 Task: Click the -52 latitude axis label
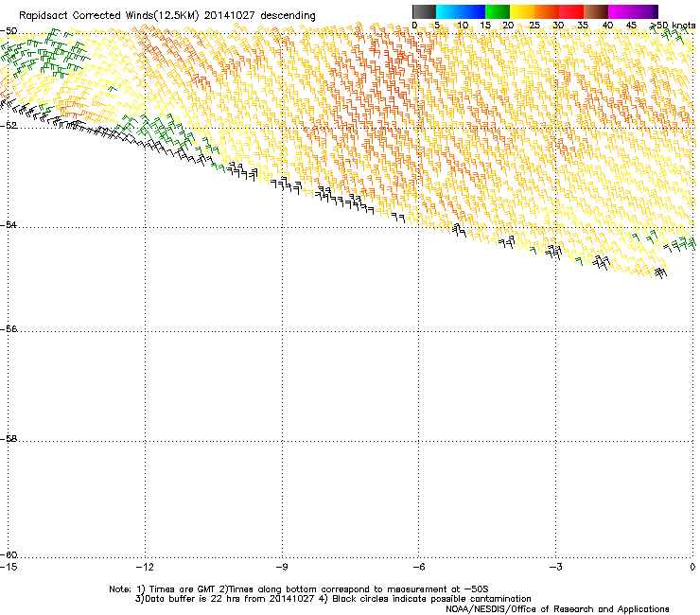pos(9,126)
